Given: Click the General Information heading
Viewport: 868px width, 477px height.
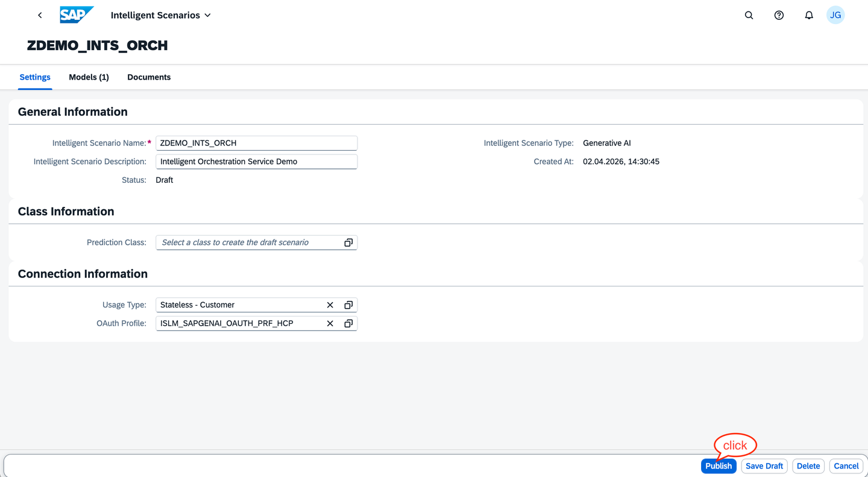Looking at the screenshot, I should coord(73,112).
